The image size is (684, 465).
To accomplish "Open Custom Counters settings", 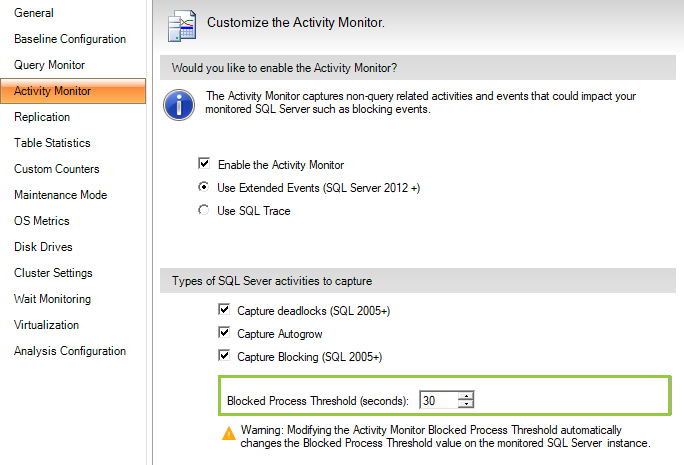I will click(56, 169).
